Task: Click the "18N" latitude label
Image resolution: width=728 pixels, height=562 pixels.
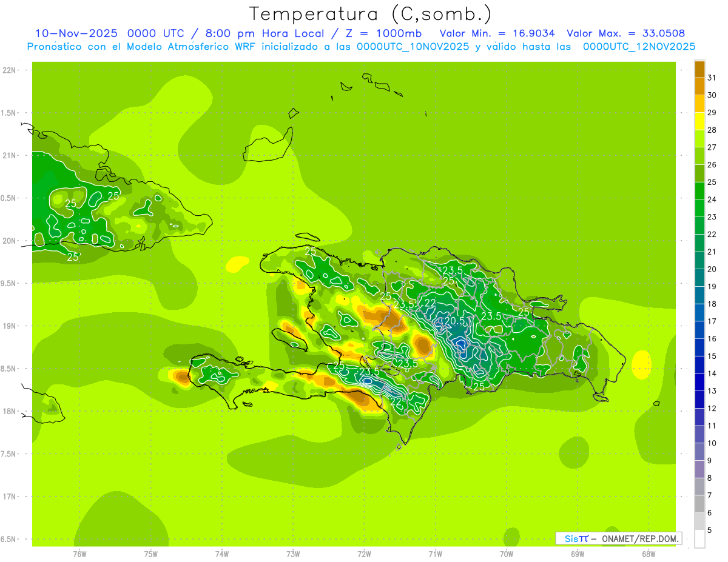Action: 9,412
